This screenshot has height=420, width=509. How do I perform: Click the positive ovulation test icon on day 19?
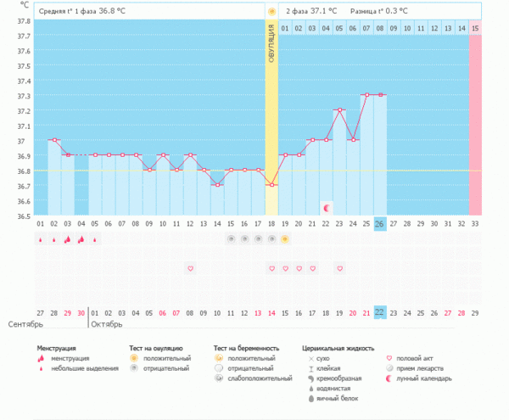pyautogui.click(x=285, y=239)
